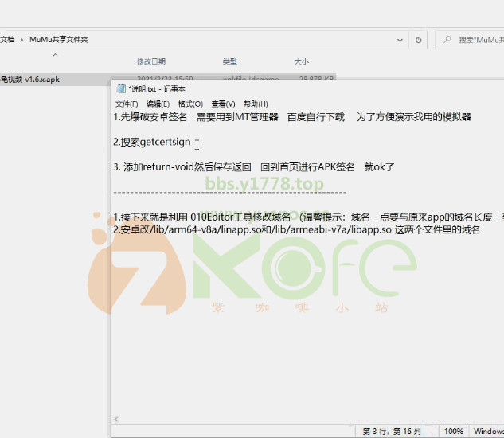Open the 文件(F) menu in Notepad
This screenshot has height=438, width=504.
[x=127, y=104]
